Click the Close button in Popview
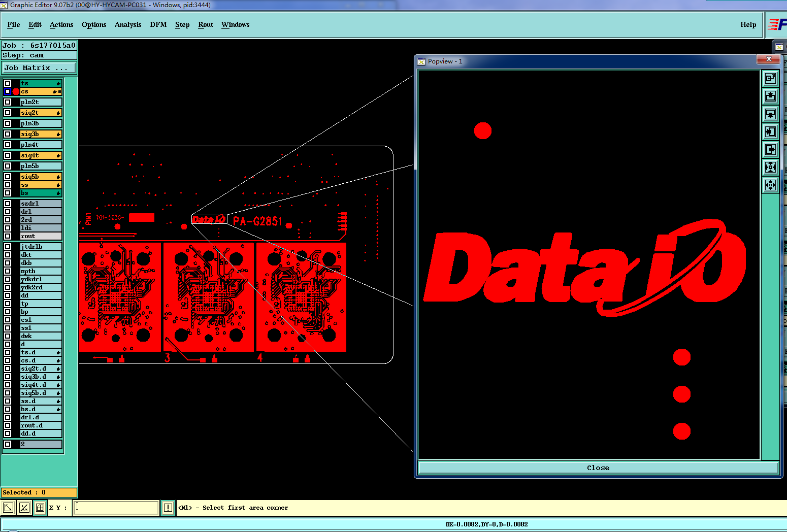The height and width of the screenshot is (532, 787). coord(598,468)
